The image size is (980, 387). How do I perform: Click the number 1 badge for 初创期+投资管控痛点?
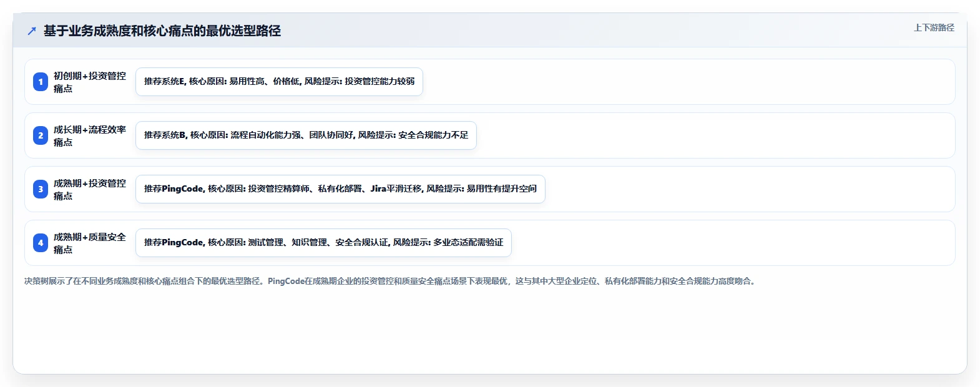[41, 82]
